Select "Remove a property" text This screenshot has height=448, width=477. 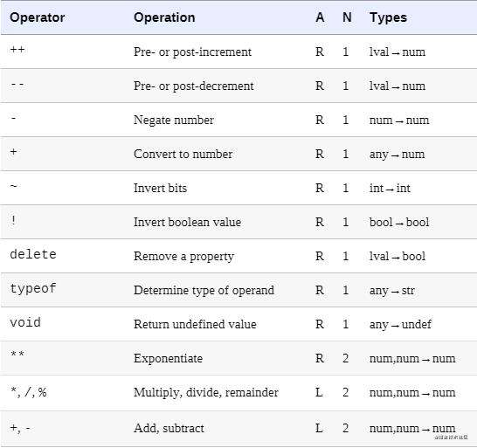point(183,257)
